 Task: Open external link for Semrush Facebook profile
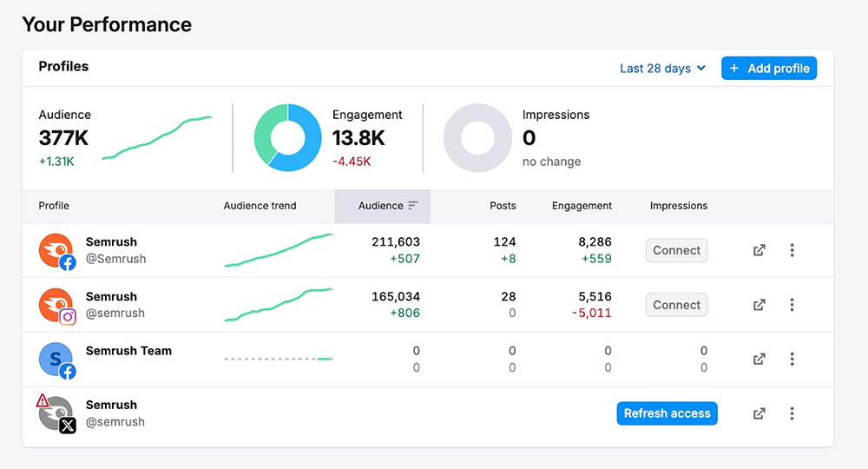click(759, 250)
